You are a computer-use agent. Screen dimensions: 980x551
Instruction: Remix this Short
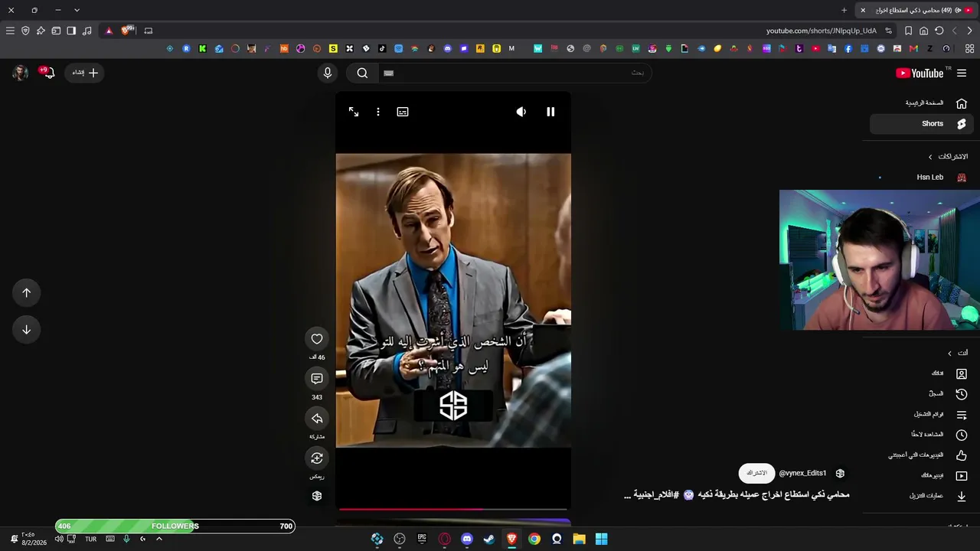click(x=317, y=458)
